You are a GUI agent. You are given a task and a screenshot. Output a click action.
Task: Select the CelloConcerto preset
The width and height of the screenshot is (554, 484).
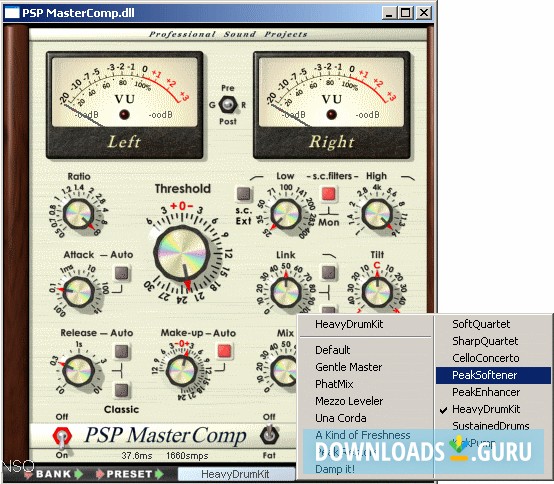pos(493,358)
